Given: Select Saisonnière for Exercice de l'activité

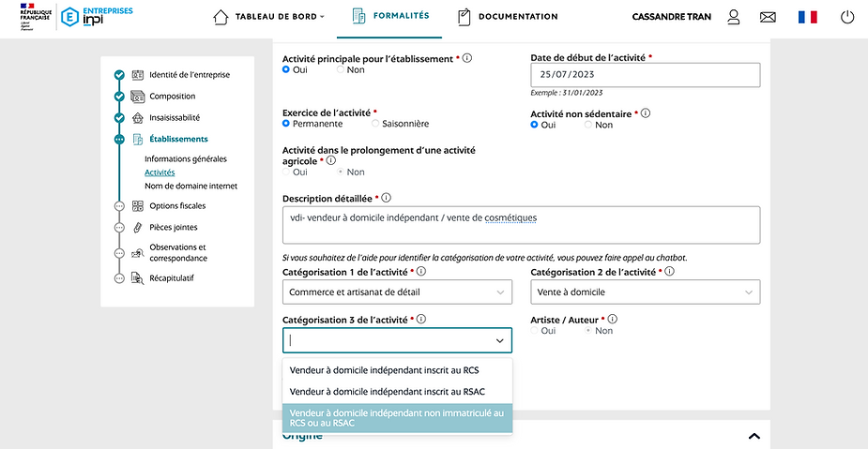Looking at the screenshot, I should (375, 123).
